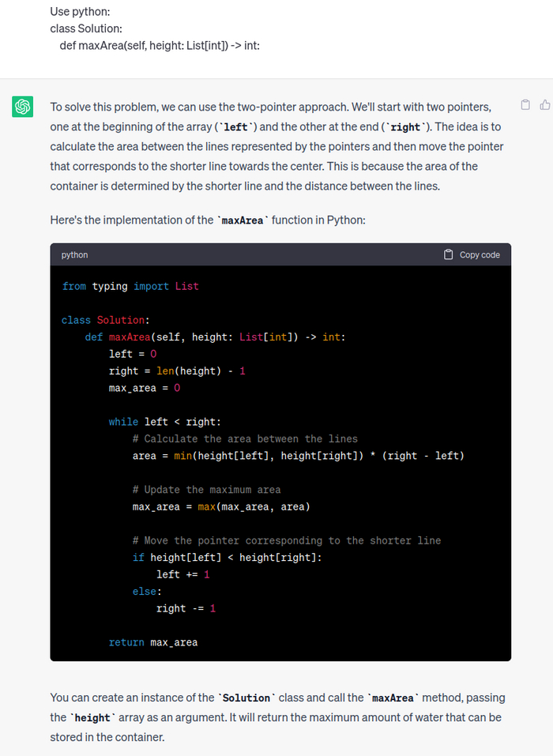Copy the response using the clipboard icon

pos(525,104)
